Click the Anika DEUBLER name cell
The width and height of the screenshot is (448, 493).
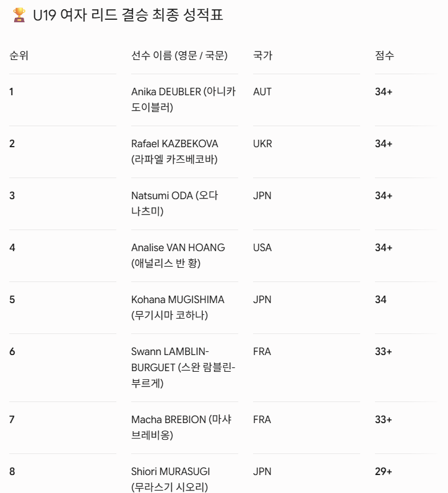pos(183,100)
